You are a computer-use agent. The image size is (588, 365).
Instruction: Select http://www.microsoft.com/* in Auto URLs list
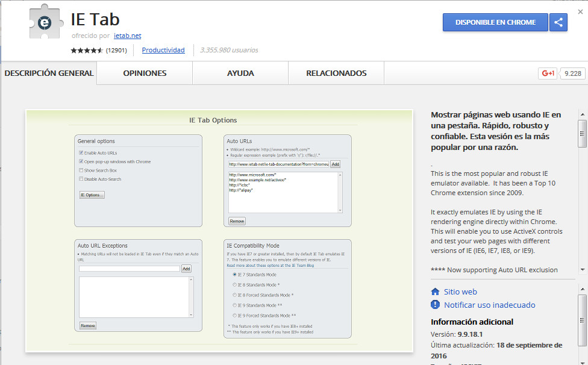pos(252,175)
